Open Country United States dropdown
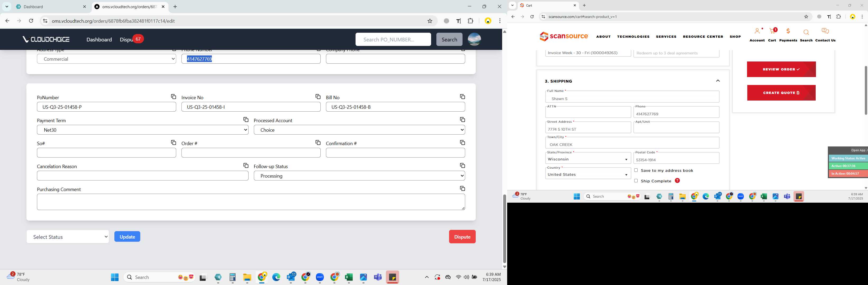Image resolution: width=868 pixels, height=285 pixels. click(x=588, y=174)
